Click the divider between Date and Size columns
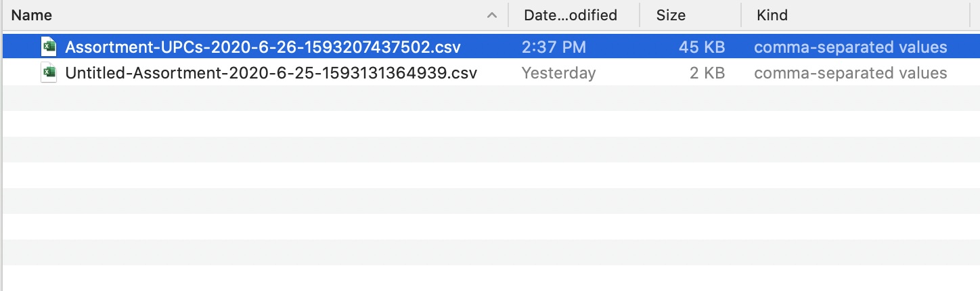 pos(640,15)
